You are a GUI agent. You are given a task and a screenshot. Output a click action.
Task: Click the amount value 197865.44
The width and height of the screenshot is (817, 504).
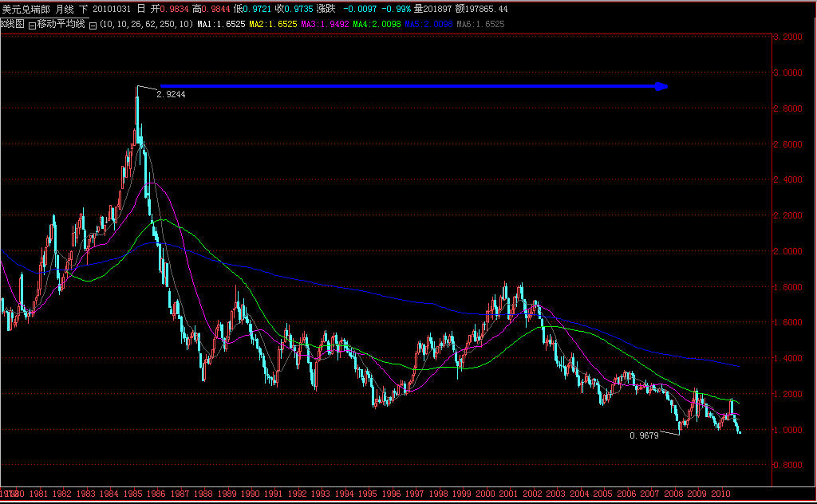coord(486,9)
